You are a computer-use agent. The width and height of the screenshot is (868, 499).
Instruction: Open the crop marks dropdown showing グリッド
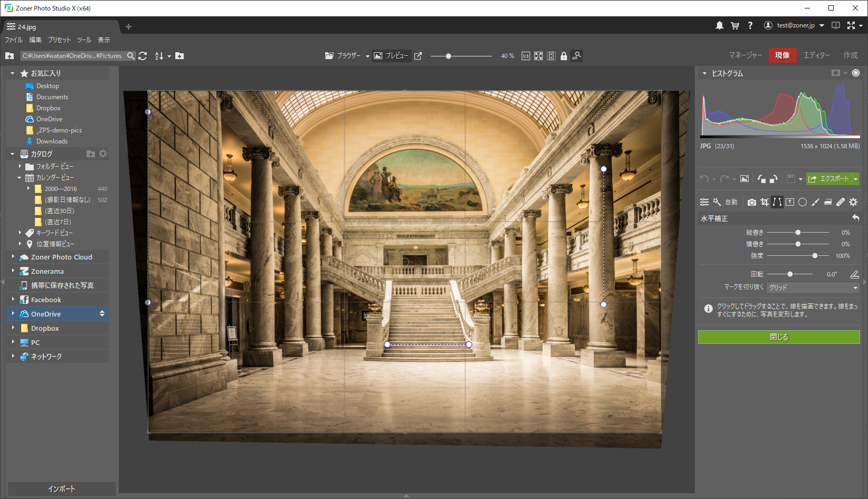pos(813,287)
